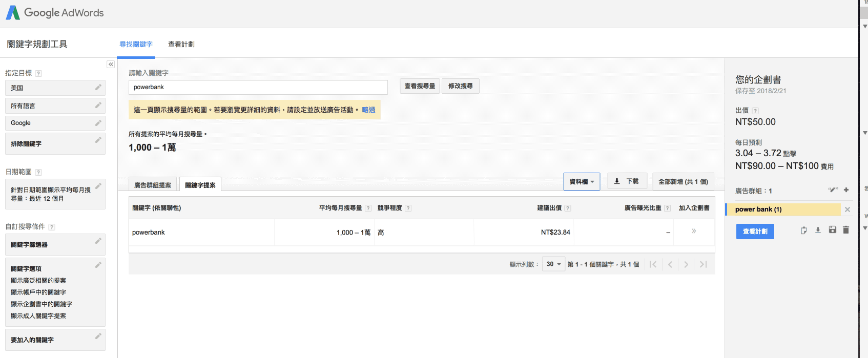Image resolution: width=868 pixels, height=358 pixels.
Task: Download the plan
Action: click(x=818, y=230)
